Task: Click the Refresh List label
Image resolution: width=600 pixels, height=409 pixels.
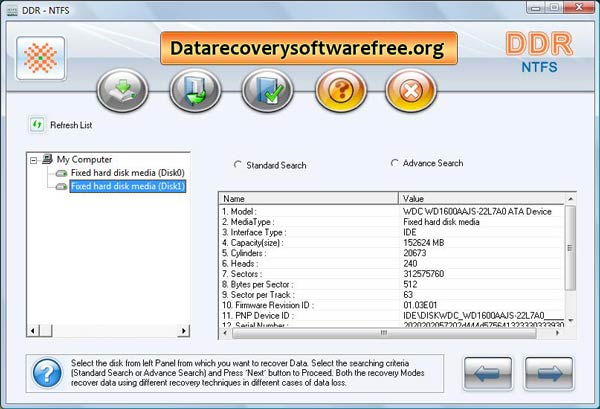Action: (x=71, y=125)
